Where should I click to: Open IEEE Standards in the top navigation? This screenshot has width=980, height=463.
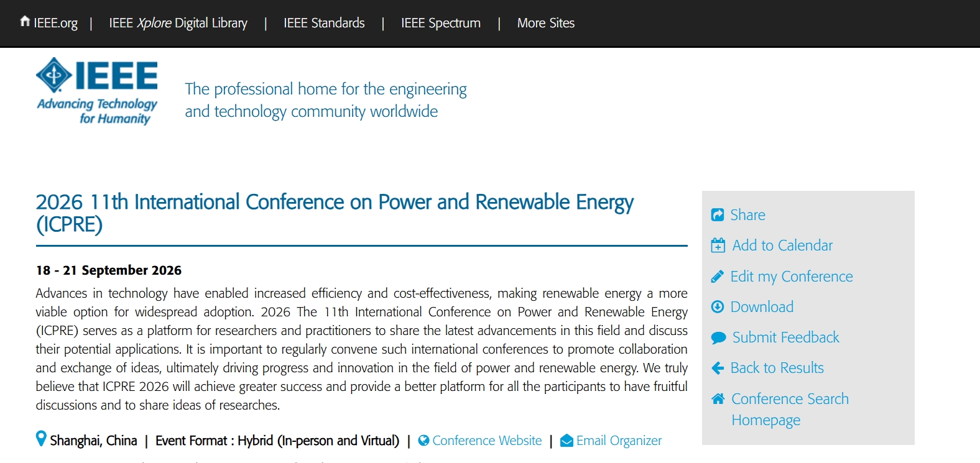324,23
